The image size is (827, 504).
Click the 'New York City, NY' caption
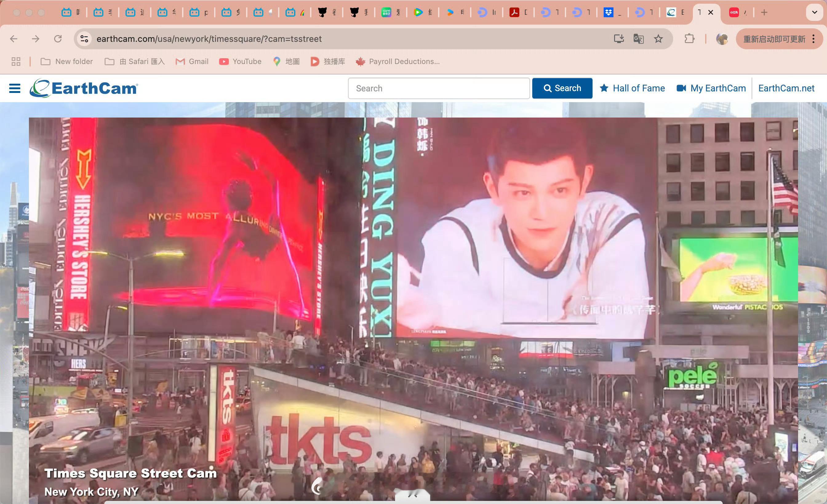pos(91,492)
